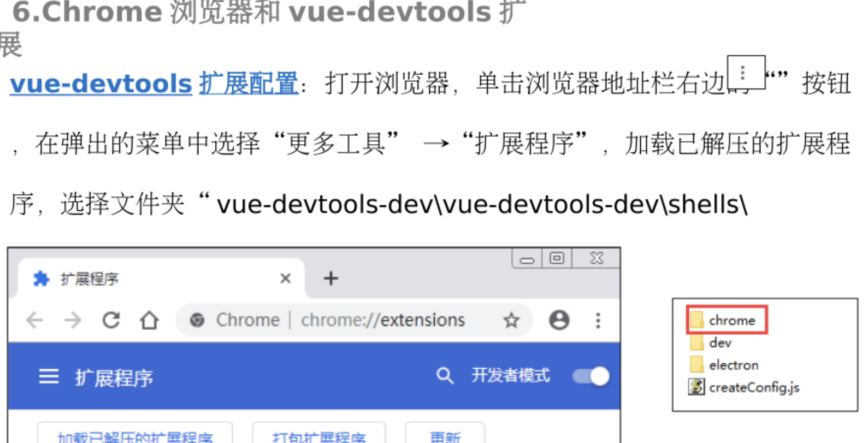This screenshot has width=868, height=443.
Task: Click the 扩展程序 title in blue header
Action: tap(114, 377)
